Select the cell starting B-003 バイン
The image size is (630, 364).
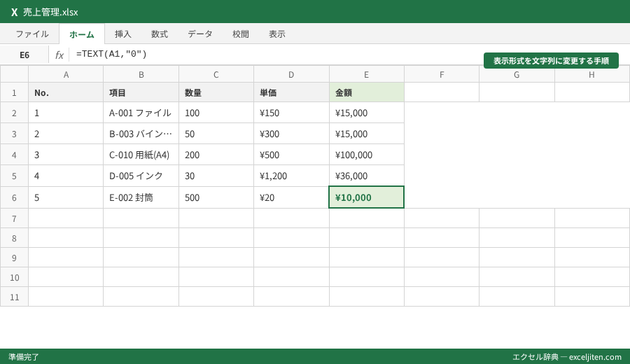141,134
